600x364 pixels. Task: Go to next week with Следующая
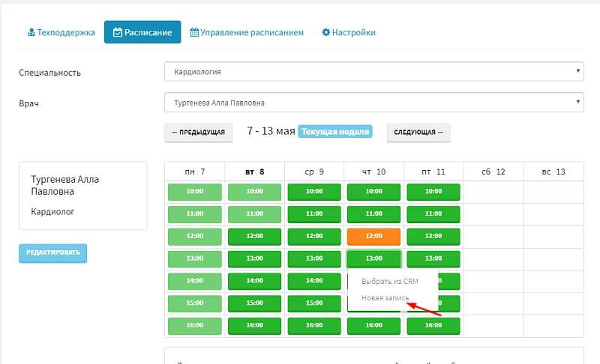click(418, 133)
